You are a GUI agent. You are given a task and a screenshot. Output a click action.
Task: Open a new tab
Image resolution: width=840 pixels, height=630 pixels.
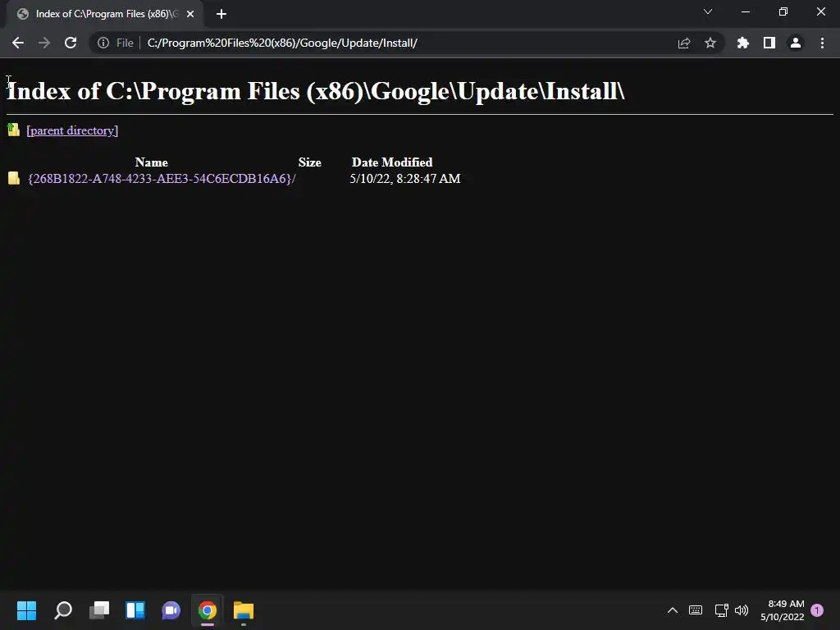tap(221, 14)
